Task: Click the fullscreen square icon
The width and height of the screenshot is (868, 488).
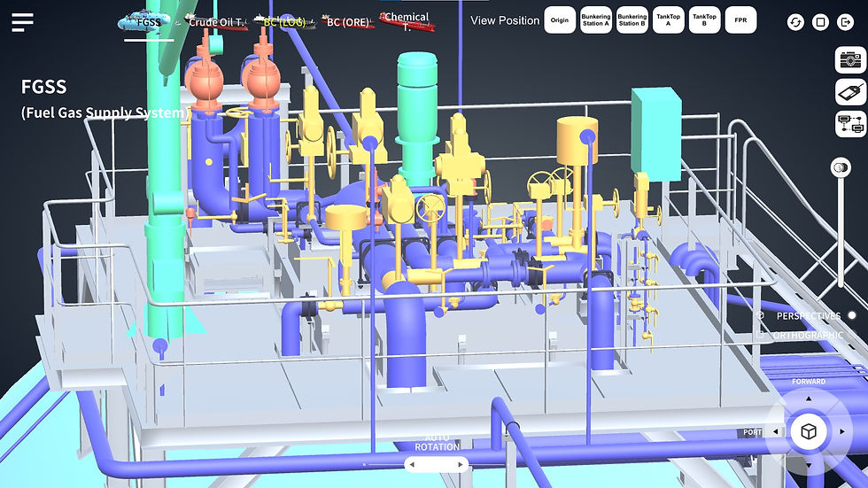Action: click(820, 22)
